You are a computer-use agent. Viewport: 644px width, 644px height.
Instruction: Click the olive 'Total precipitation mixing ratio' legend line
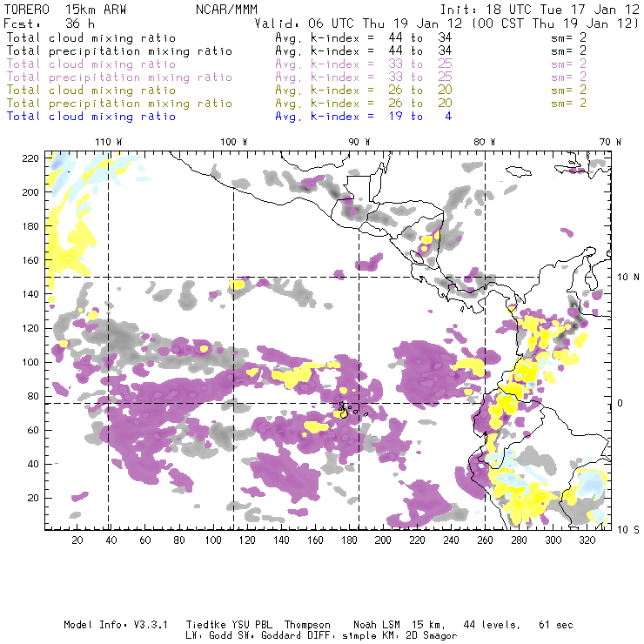pos(119,103)
